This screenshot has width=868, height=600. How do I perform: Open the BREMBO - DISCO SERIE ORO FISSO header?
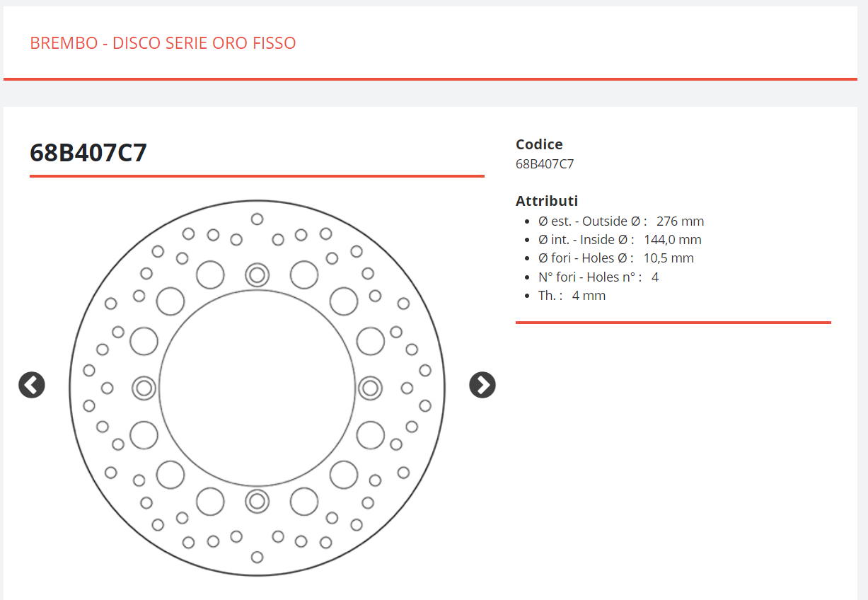163,43
